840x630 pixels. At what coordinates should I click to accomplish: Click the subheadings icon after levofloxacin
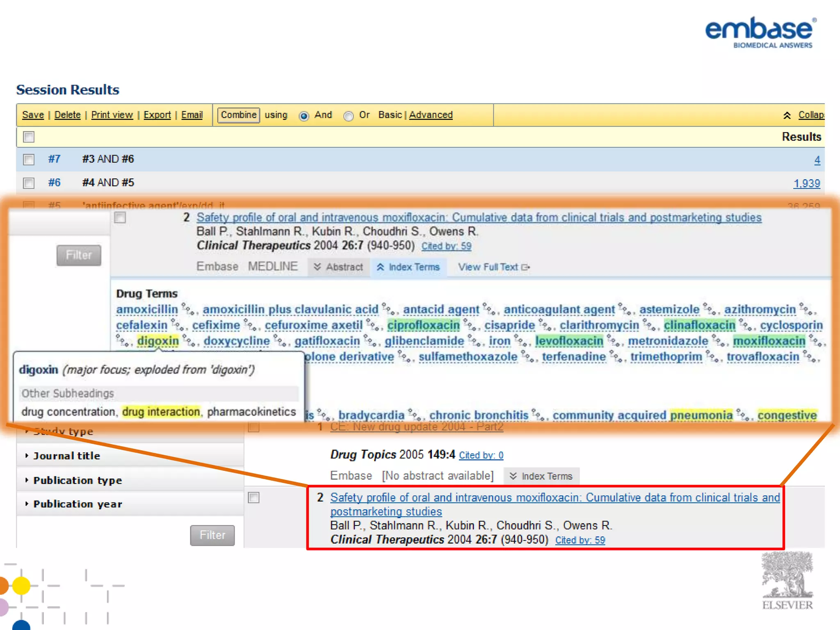(x=613, y=341)
